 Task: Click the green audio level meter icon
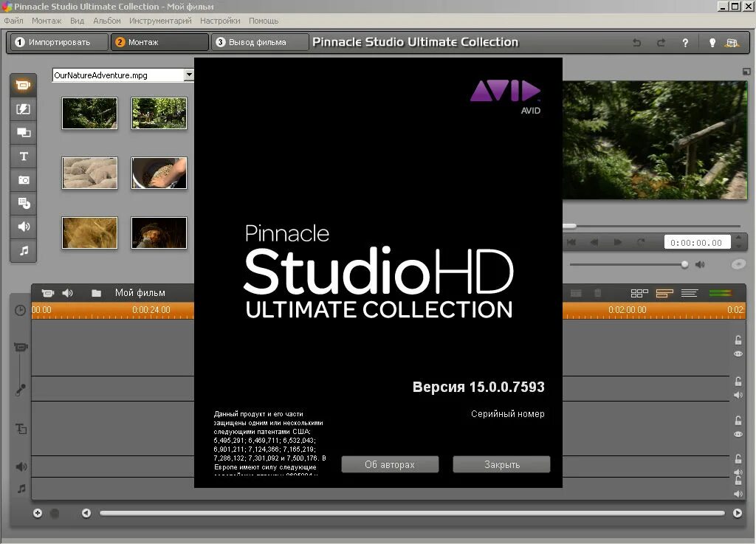[721, 293]
